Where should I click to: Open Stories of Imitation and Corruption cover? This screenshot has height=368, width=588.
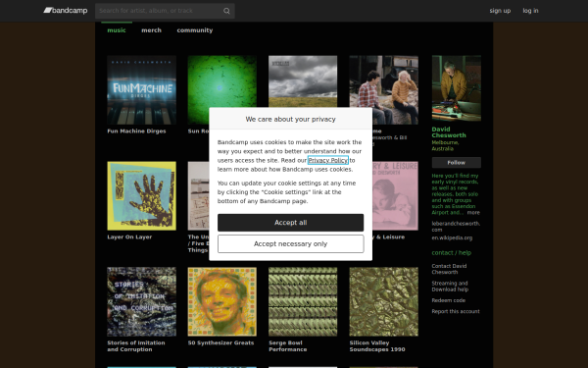141,301
